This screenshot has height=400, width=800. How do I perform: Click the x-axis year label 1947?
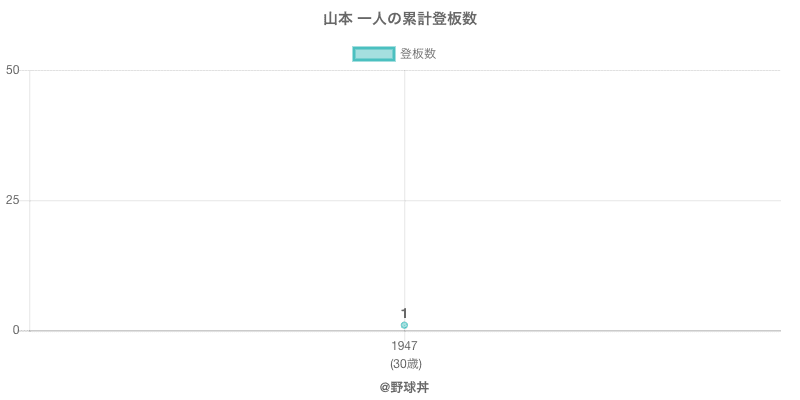click(404, 346)
